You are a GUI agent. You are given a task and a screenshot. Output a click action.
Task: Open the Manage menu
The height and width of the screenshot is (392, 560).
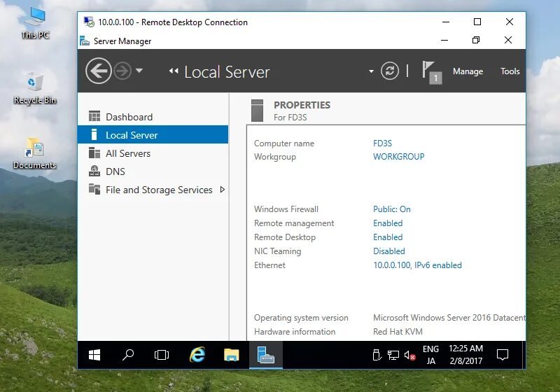468,71
